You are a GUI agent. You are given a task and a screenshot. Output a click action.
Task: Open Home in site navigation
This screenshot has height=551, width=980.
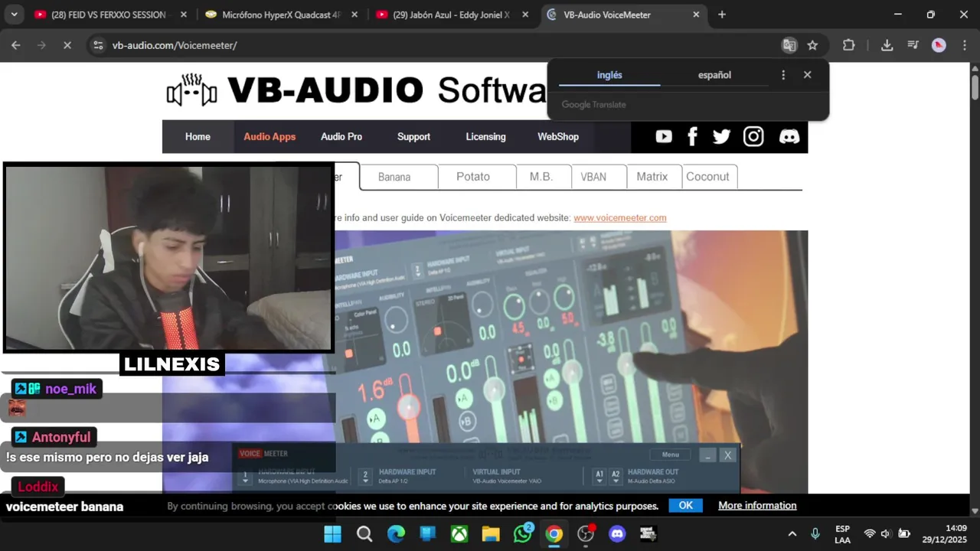pos(198,136)
